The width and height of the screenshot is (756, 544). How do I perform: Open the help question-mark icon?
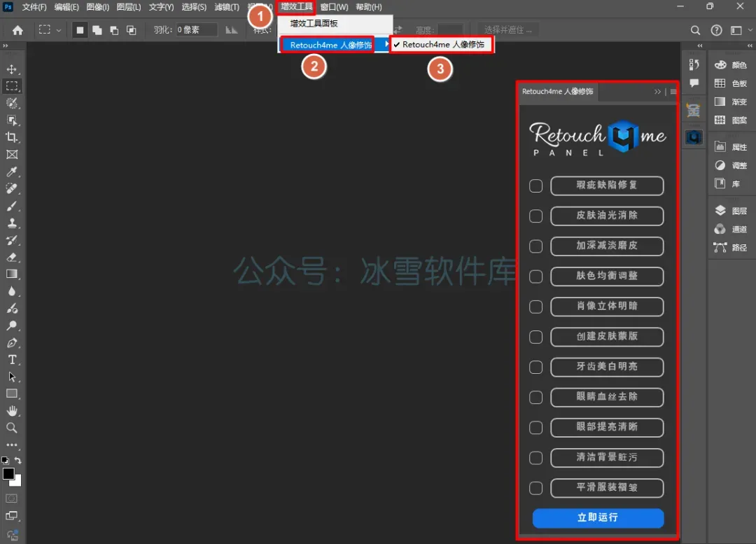pyautogui.click(x=717, y=30)
